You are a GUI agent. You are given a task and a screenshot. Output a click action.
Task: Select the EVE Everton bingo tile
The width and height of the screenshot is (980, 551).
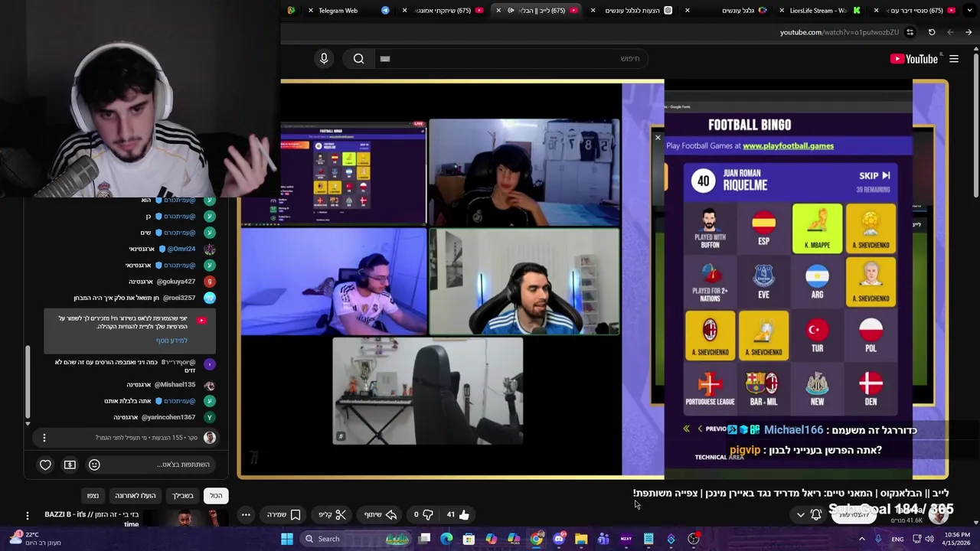click(x=763, y=282)
